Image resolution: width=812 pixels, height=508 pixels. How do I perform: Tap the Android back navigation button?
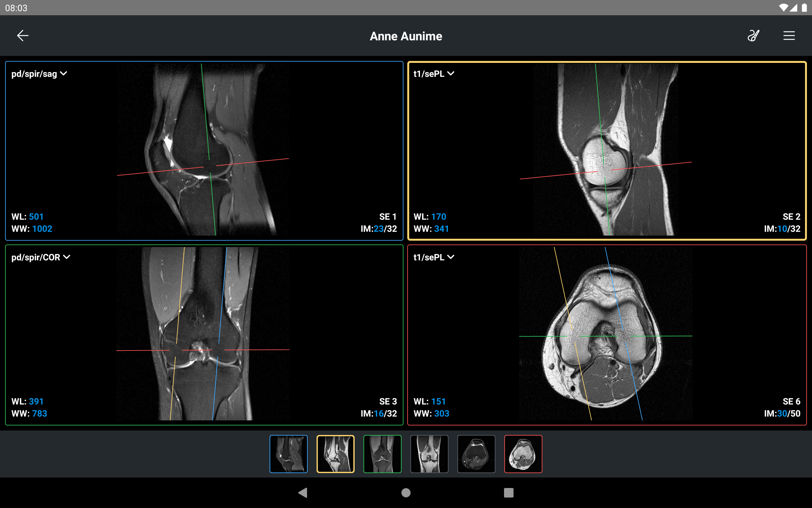tap(303, 492)
